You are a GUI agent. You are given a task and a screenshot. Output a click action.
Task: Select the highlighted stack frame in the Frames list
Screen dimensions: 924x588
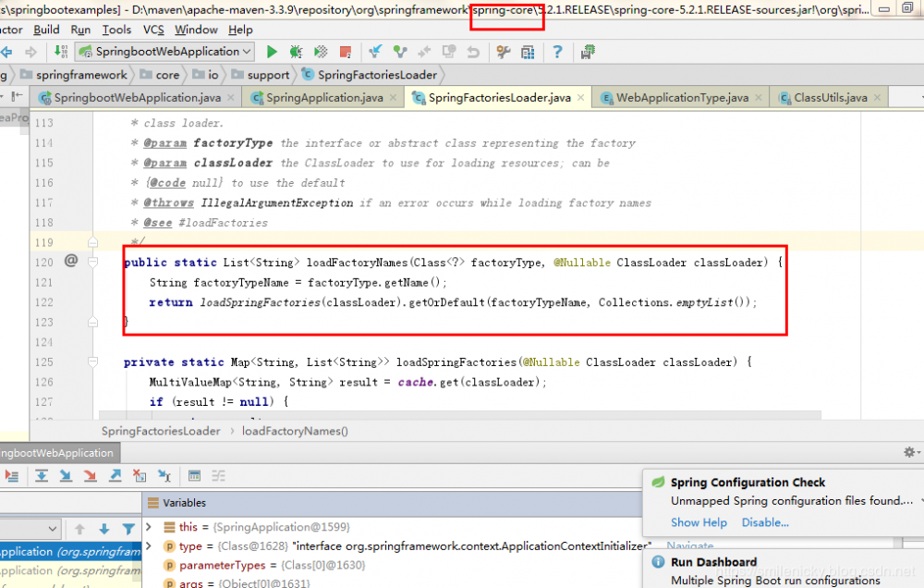point(71,552)
